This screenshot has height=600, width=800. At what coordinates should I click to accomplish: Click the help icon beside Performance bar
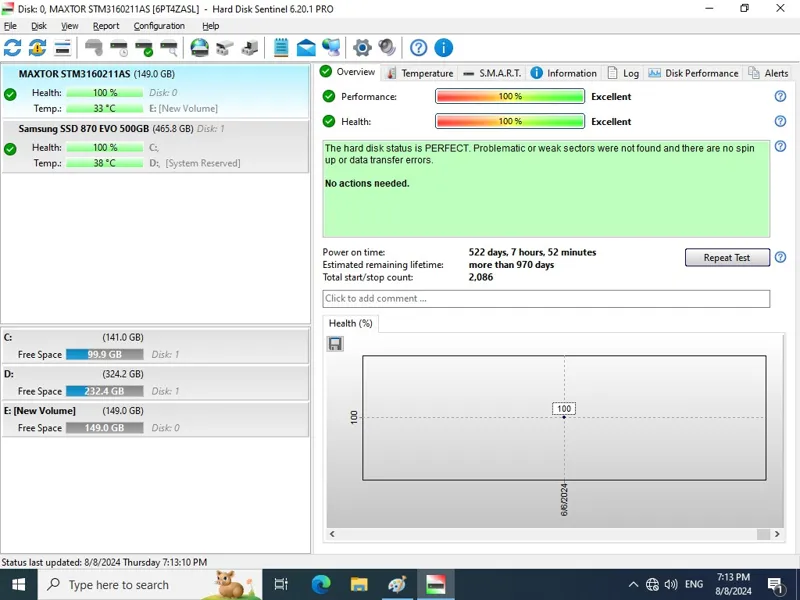(x=780, y=96)
